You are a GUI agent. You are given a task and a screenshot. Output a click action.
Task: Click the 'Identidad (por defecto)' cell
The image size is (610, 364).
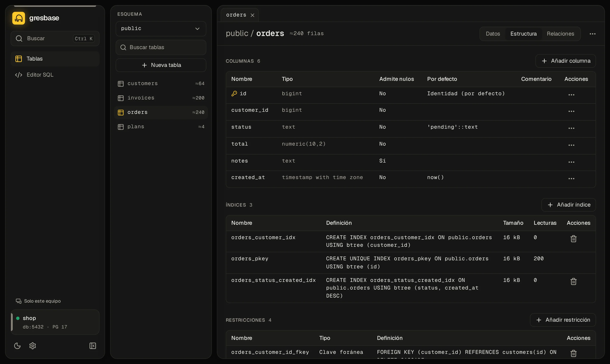click(466, 94)
